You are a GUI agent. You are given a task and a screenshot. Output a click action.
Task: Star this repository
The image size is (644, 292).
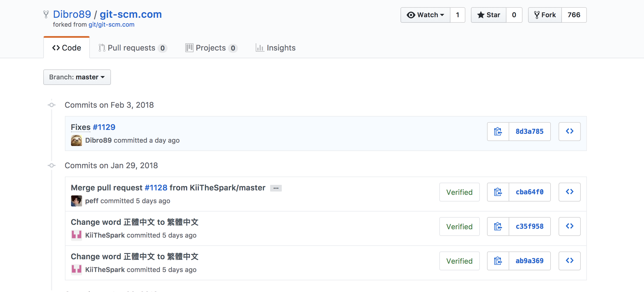pyautogui.click(x=489, y=15)
